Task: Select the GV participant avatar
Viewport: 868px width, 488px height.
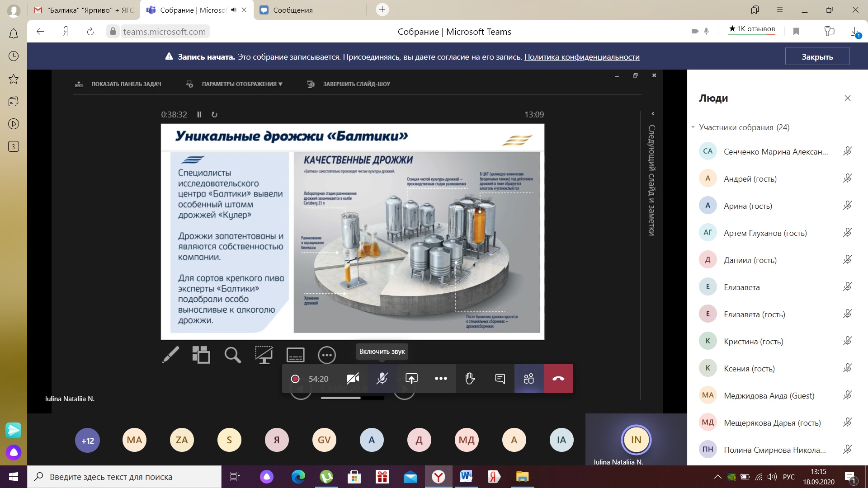Action: pyautogui.click(x=324, y=440)
